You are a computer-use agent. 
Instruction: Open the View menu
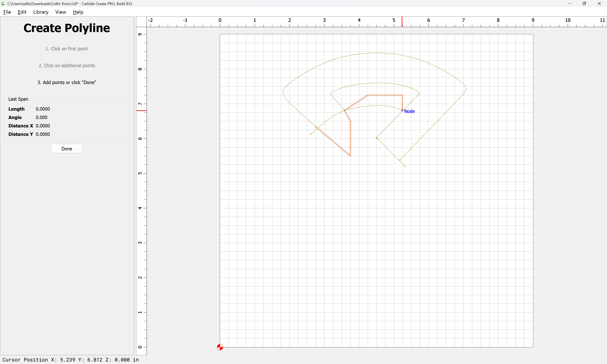[x=60, y=12]
